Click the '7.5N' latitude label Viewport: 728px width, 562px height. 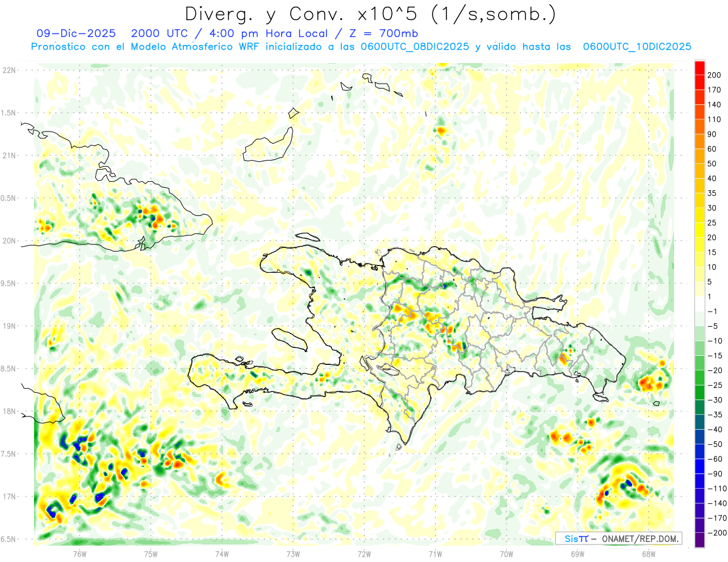pos(8,454)
